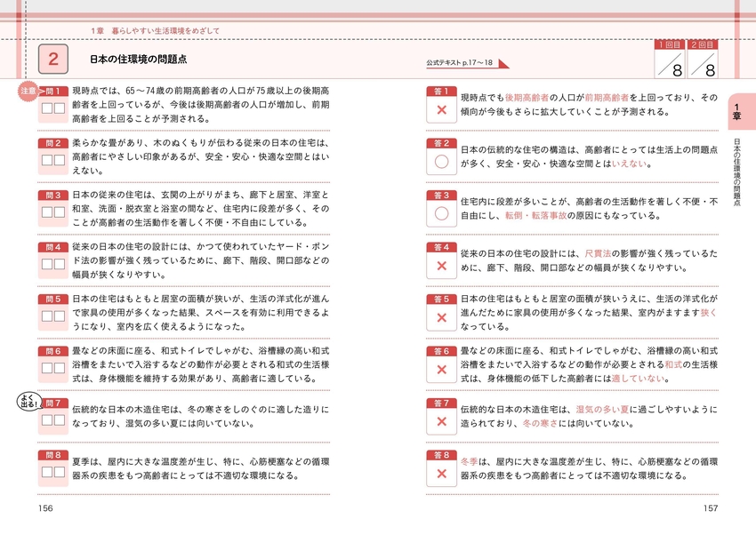Click the 2回目 score header
Viewport: 756px width, 535px height.
coord(703,44)
